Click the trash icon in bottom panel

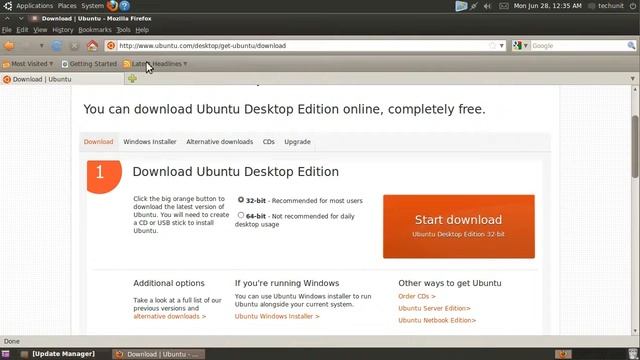pyautogui.click(x=633, y=354)
